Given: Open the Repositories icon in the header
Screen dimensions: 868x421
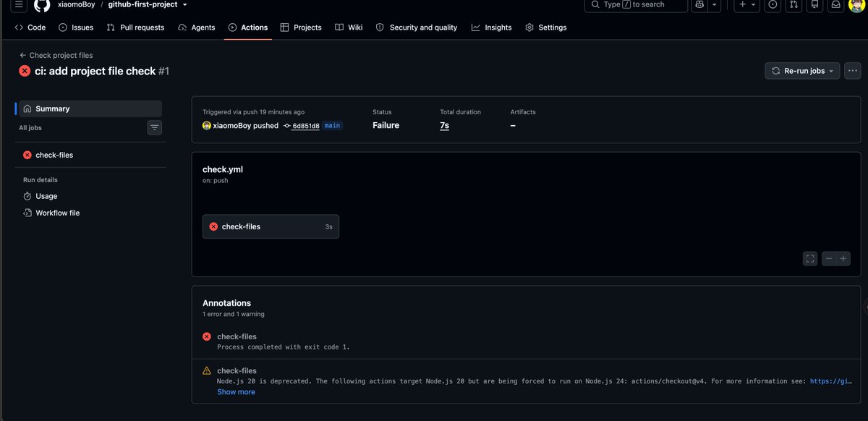Looking at the screenshot, I should 815,5.
